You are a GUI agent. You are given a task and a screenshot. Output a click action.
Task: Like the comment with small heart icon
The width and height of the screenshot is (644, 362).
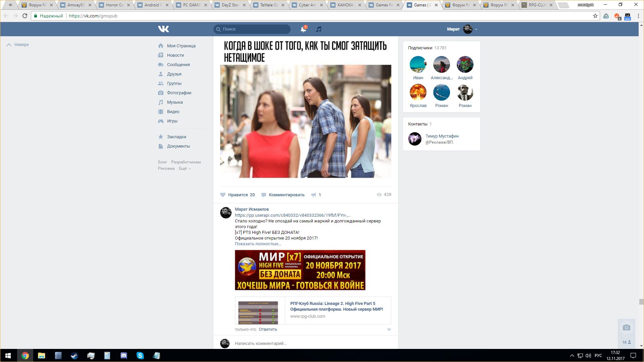[389, 329]
